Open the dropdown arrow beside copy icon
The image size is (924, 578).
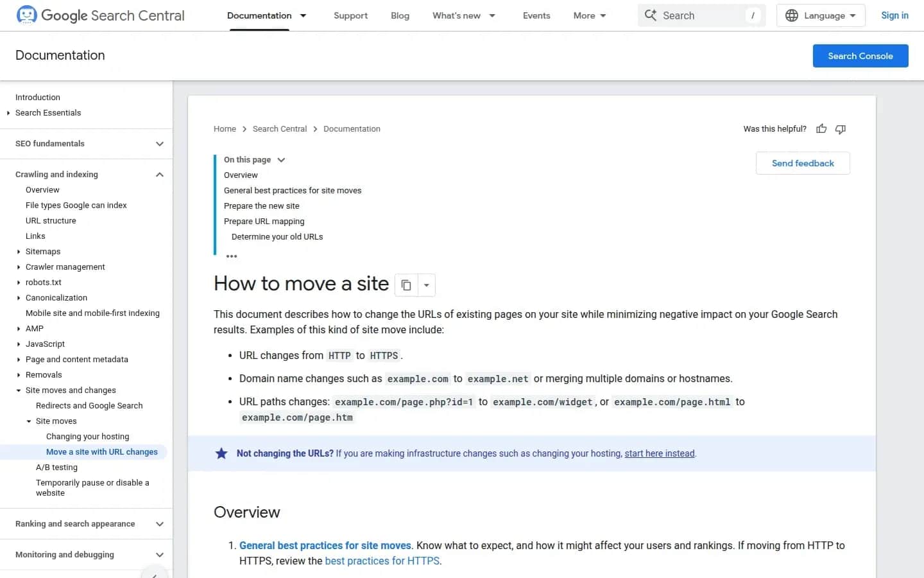click(x=427, y=285)
